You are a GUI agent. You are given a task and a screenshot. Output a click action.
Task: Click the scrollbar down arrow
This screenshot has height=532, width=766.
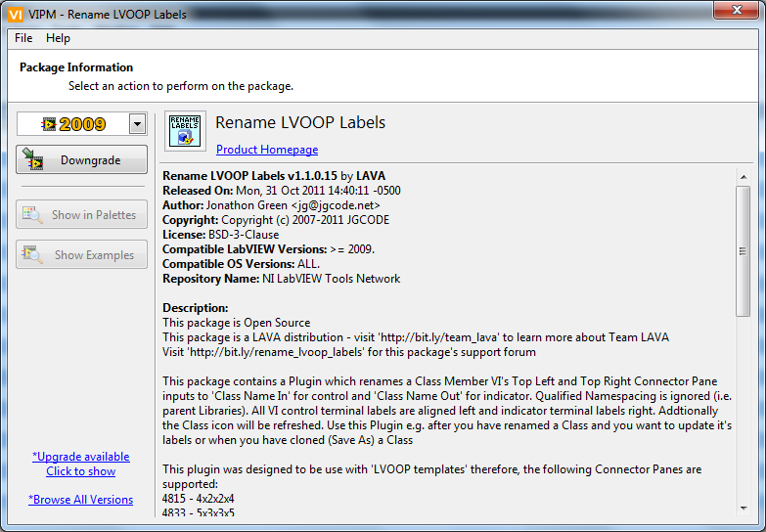743,509
